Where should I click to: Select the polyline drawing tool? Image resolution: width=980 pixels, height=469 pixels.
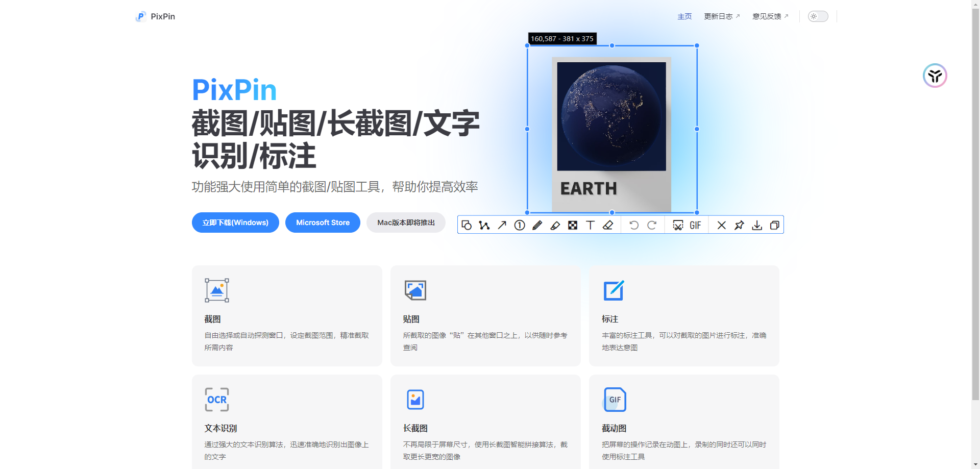coord(484,225)
